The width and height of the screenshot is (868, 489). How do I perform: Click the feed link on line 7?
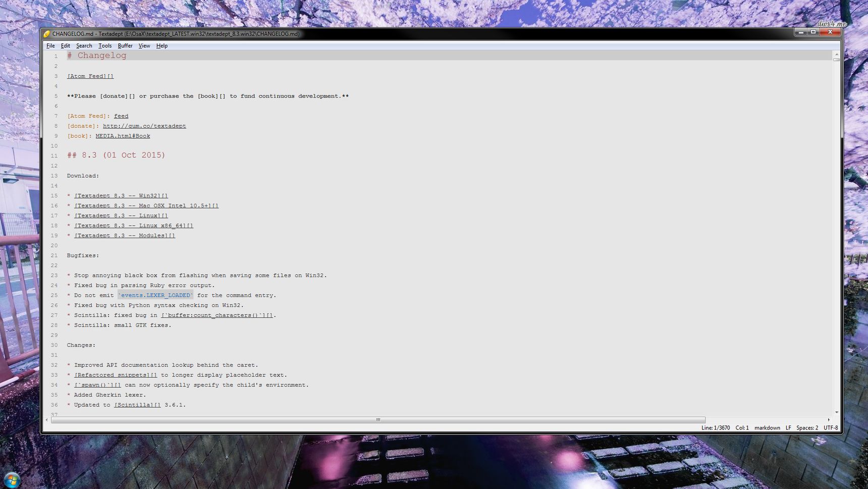click(121, 116)
